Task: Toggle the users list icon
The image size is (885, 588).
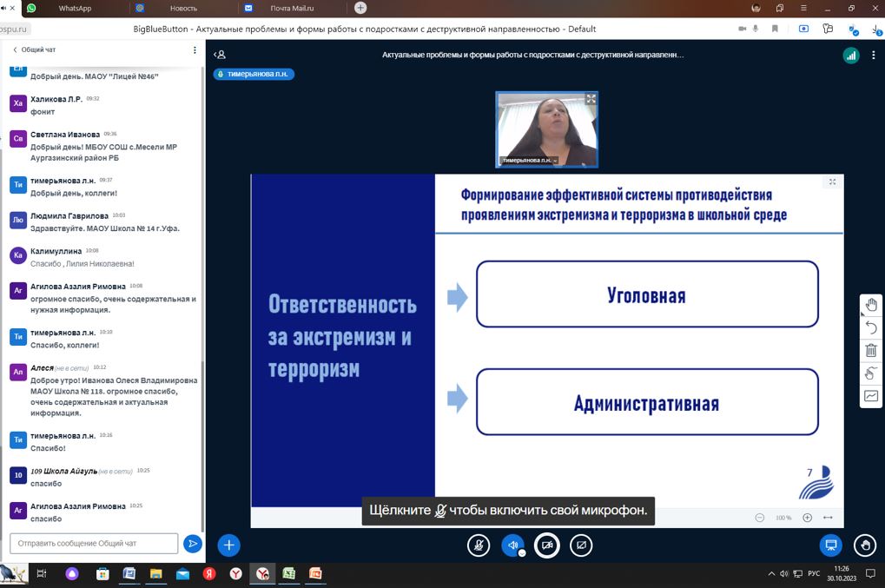Action: point(221,55)
